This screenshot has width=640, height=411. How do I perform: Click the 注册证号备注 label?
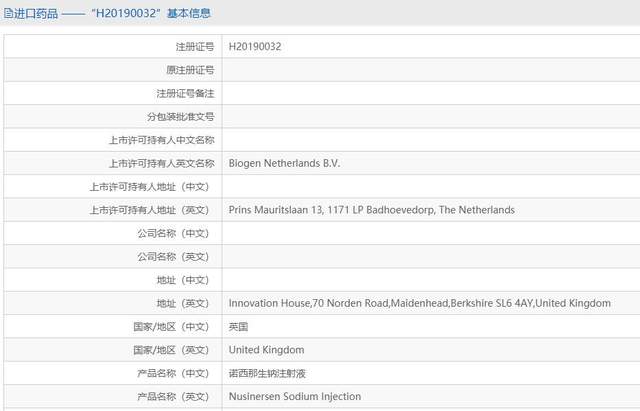(x=185, y=93)
